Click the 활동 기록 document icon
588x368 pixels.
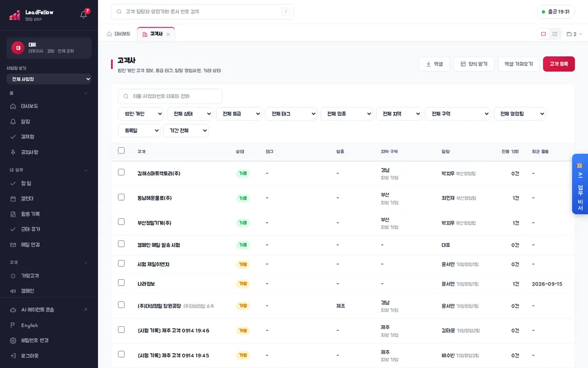coord(13,214)
